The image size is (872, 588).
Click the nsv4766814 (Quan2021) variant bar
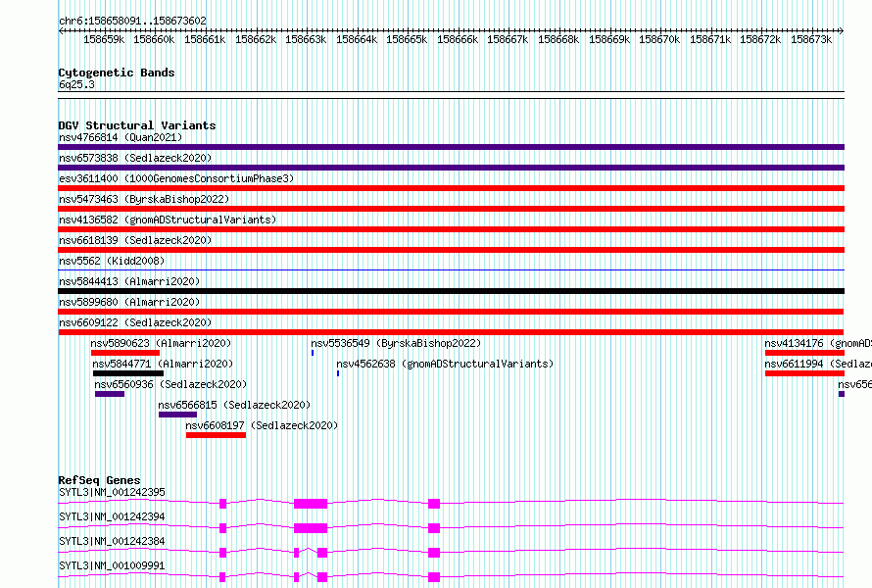tap(451, 147)
